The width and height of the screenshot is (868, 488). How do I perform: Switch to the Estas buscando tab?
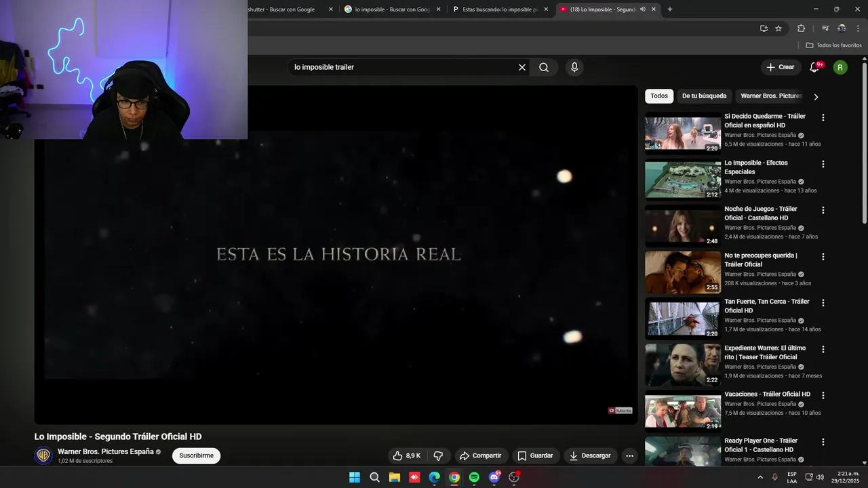[500, 9]
